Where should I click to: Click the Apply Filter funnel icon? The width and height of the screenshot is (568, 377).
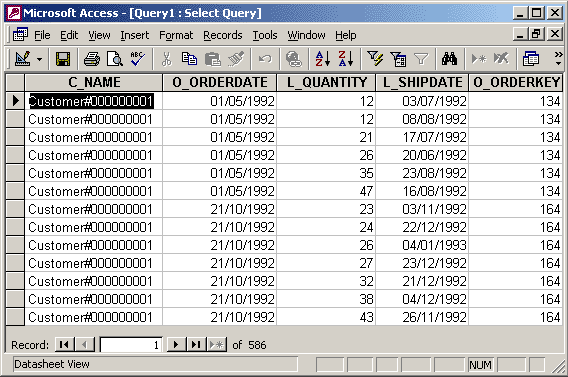[421, 59]
